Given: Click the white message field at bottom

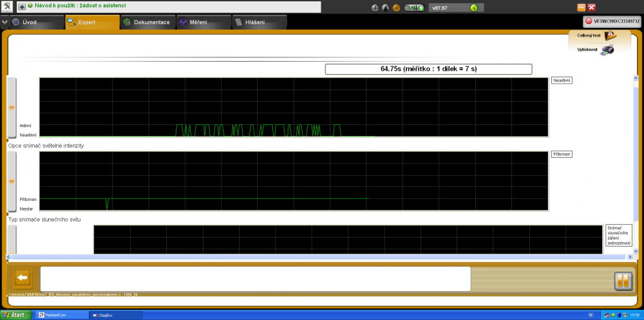Looking at the screenshot, I should [x=255, y=279].
